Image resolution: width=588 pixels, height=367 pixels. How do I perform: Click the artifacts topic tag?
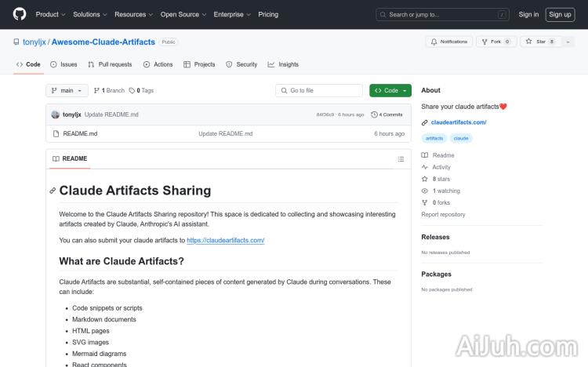(434, 138)
